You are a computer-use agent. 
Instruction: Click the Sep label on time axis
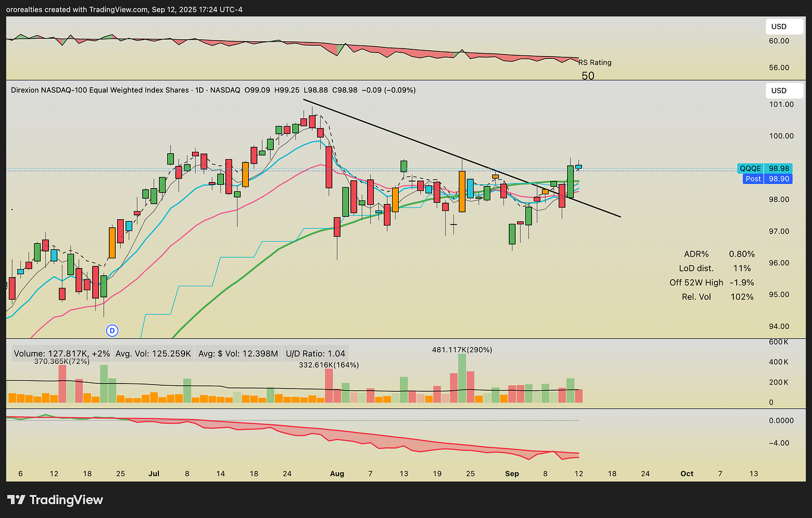(x=512, y=473)
